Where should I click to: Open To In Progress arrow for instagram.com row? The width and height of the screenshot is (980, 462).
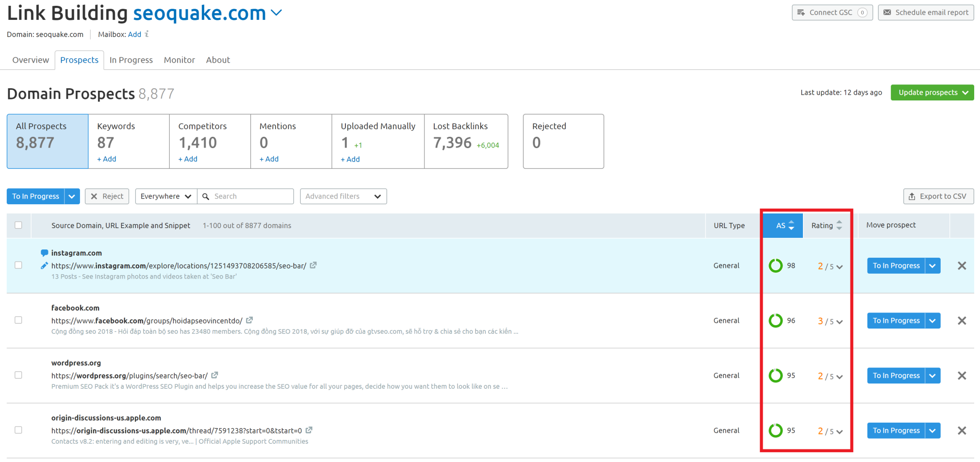933,265
